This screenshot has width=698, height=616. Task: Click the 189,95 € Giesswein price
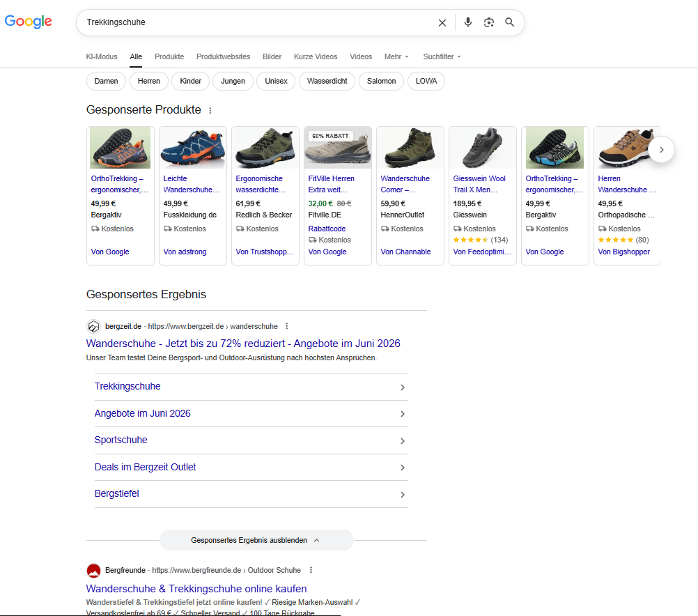(467, 203)
